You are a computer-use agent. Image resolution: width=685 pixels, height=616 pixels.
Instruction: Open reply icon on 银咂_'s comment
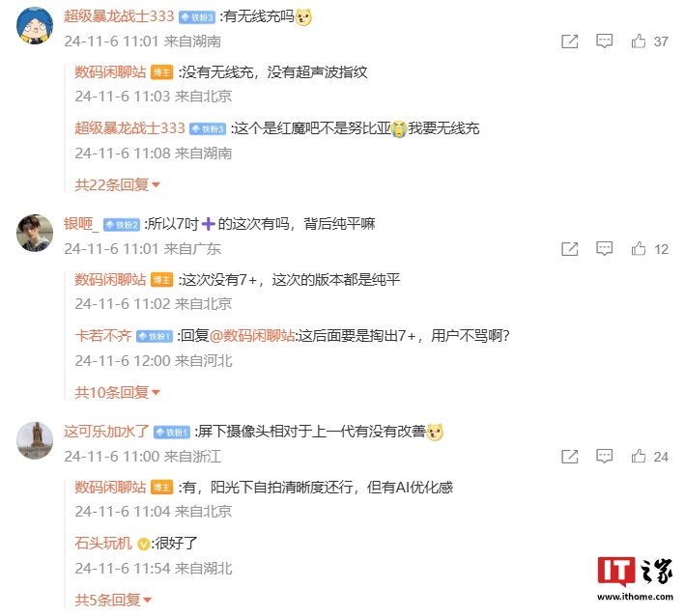604,248
